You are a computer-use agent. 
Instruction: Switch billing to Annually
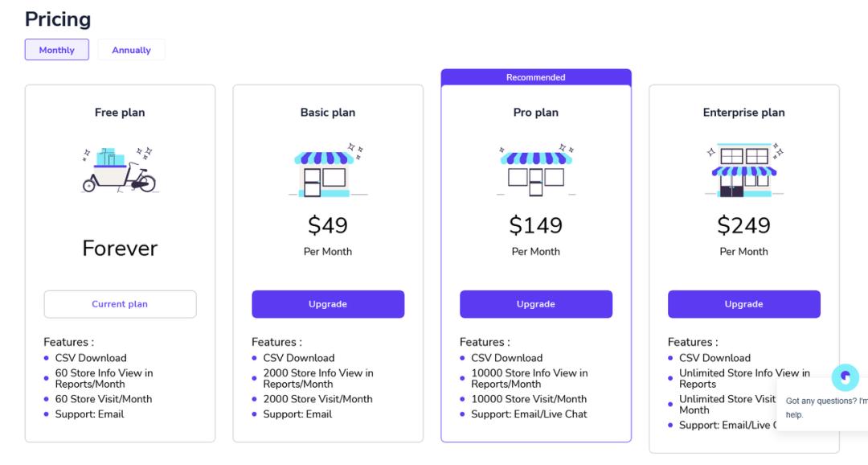coord(131,50)
